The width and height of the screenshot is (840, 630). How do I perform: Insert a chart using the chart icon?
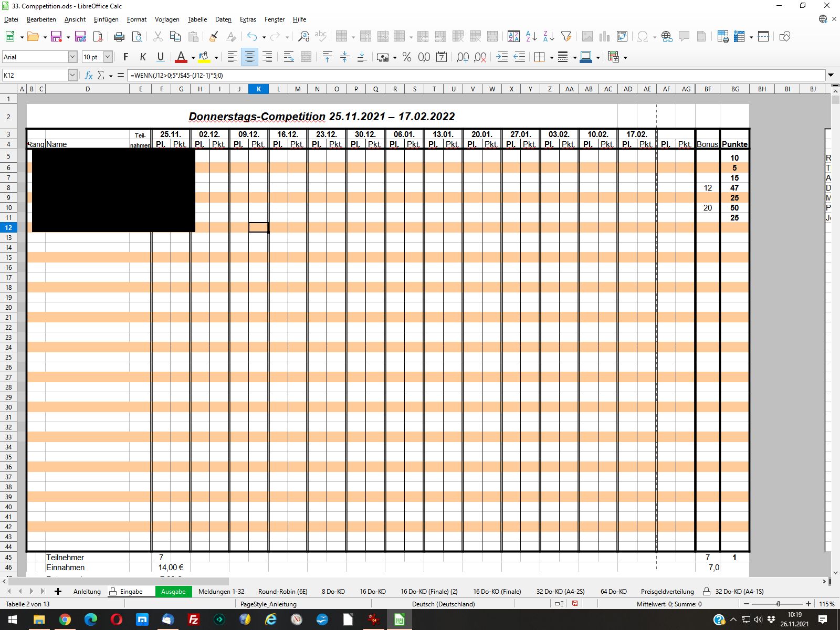[x=605, y=36]
